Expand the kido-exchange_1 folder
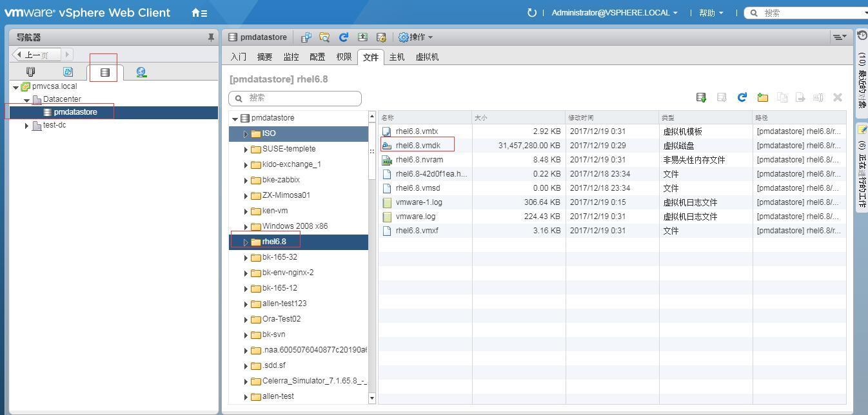The image size is (868, 415). click(246, 165)
